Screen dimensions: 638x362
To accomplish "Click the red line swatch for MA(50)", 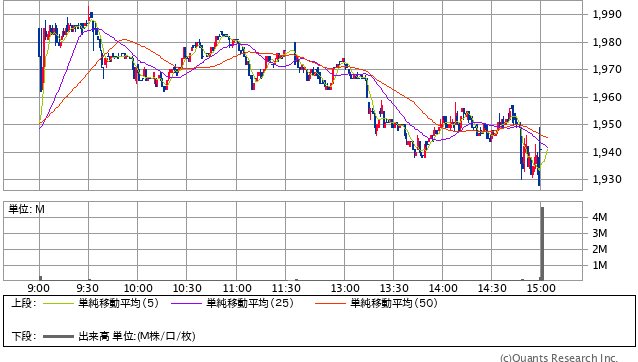I will coord(330,303).
